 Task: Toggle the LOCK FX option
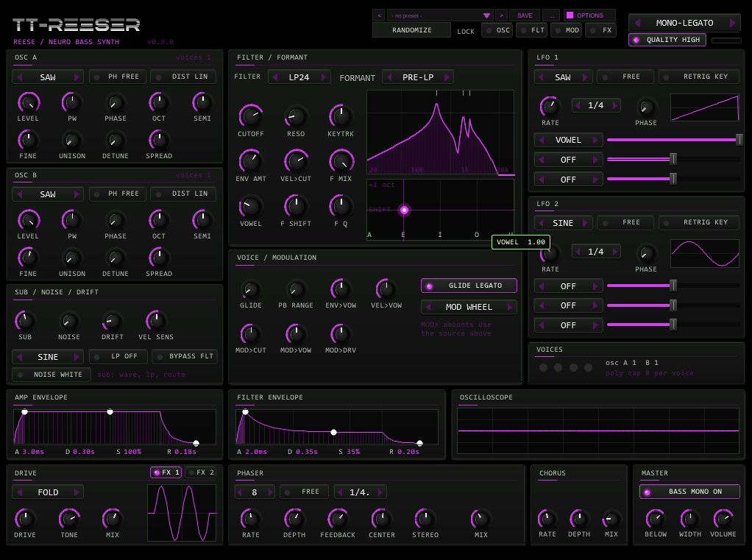click(x=600, y=29)
